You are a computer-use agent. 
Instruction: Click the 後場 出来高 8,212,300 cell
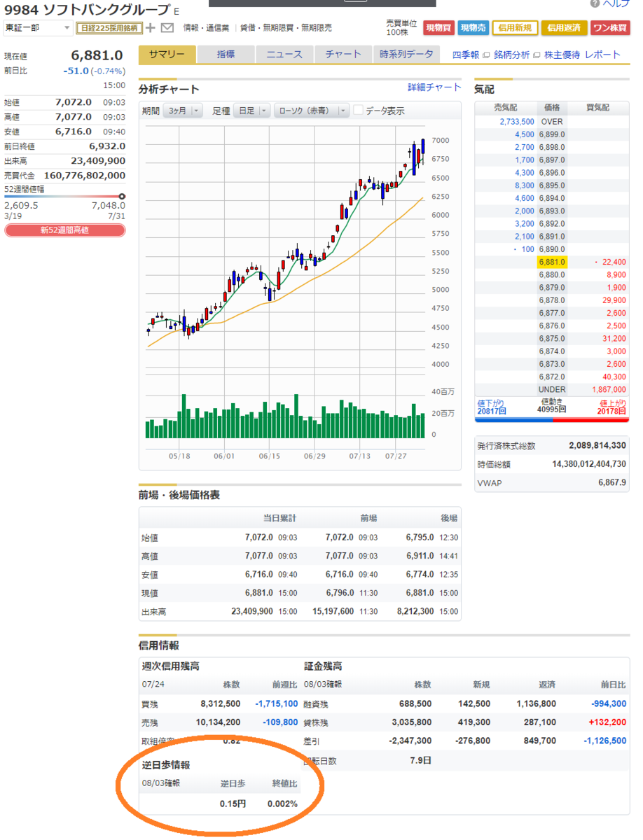pos(416,611)
